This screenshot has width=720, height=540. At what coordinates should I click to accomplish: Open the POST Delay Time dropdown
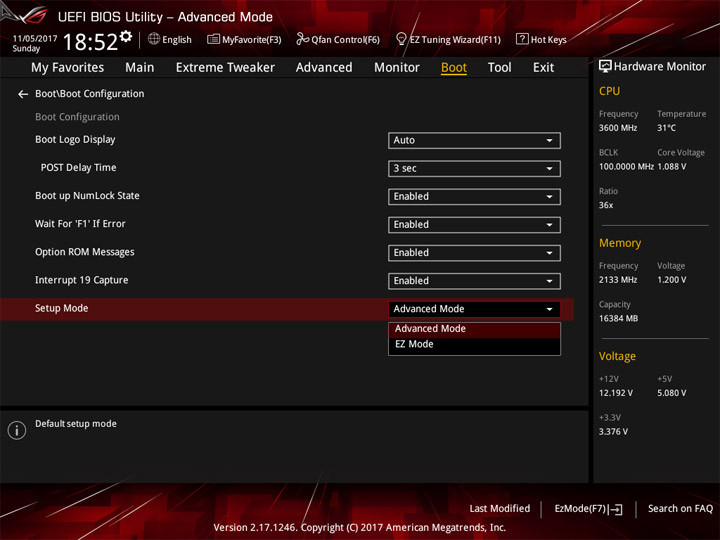[x=474, y=169]
